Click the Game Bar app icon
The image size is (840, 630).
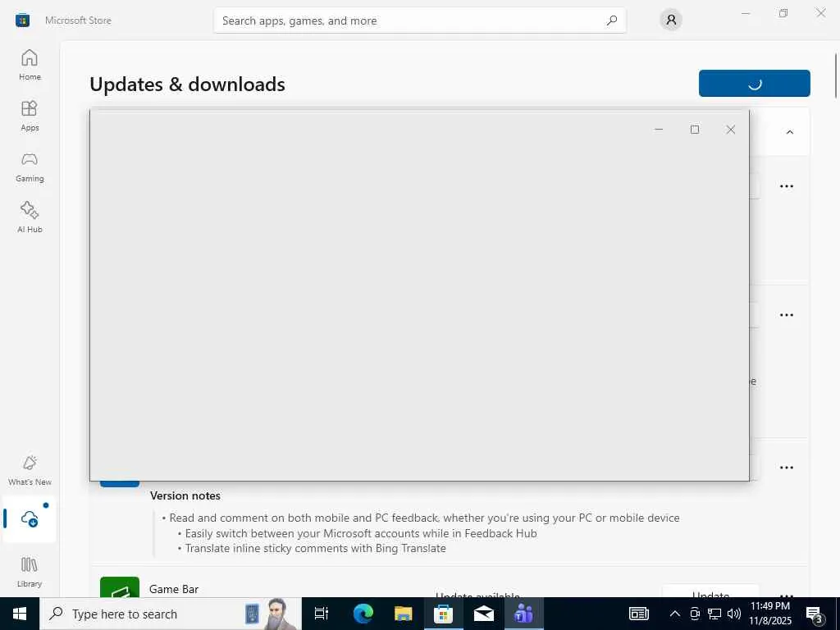(120, 587)
